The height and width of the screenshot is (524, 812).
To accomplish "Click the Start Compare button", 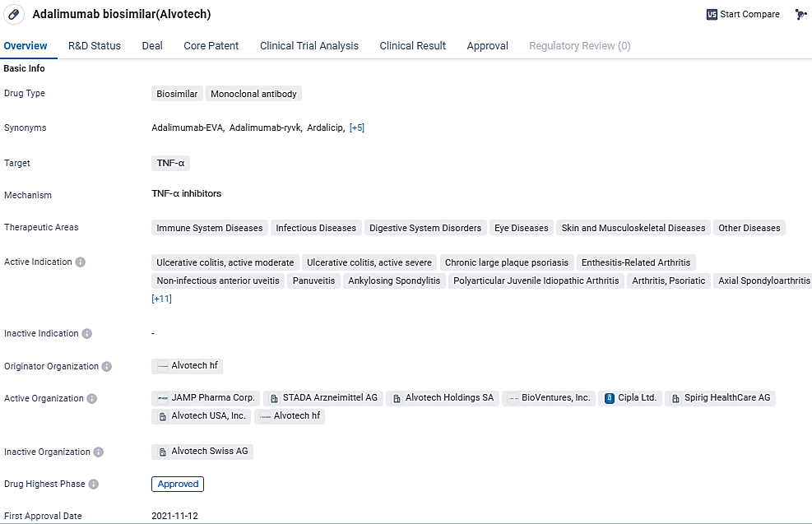I will (x=743, y=15).
